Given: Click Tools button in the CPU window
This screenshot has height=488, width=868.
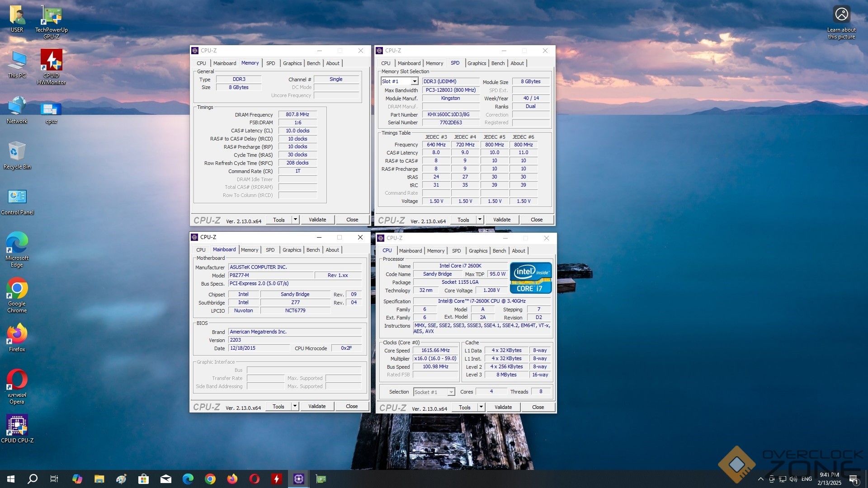Looking at the screenshot, I should click(465, 407).
